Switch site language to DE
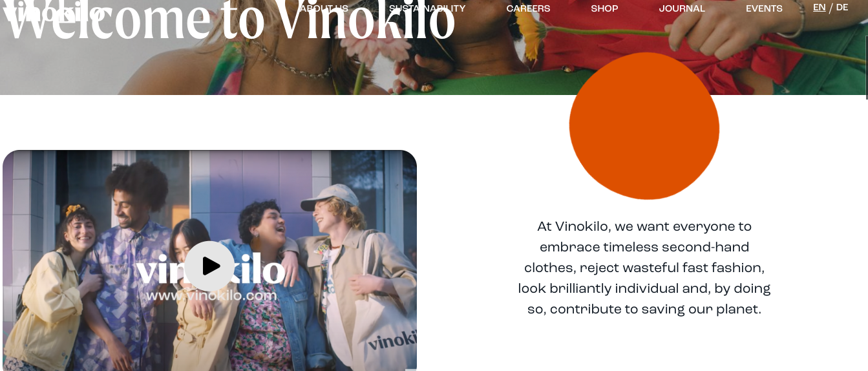 [842, 8]
